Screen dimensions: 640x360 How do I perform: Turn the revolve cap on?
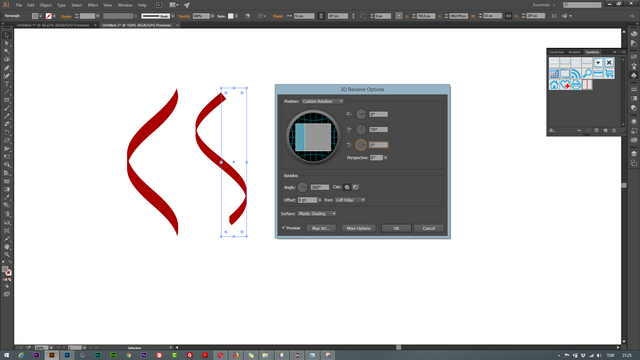tap(347, 187)
